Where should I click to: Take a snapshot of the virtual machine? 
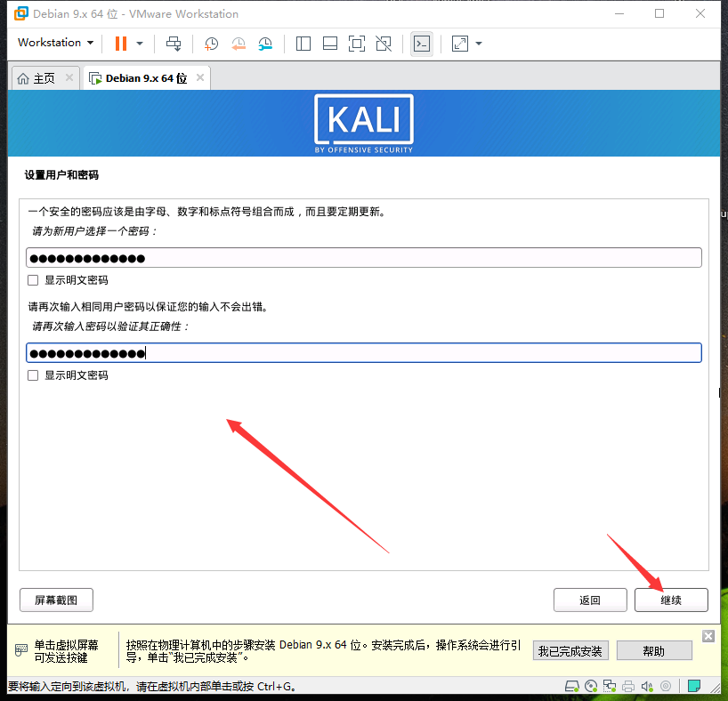(x=211, y=44)
